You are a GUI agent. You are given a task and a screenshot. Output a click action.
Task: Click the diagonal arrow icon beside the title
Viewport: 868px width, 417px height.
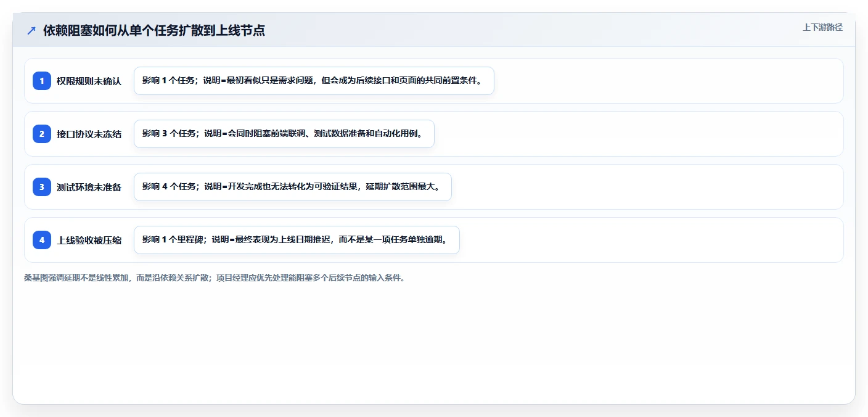tap(31, 30)
